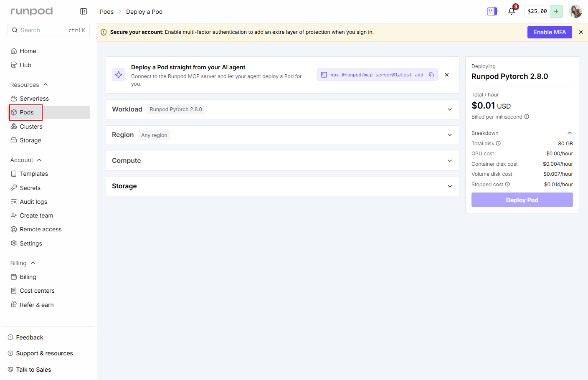Go to Home in sidebar
Viewport: 588px width, 380px height.
tap(49, 51)
